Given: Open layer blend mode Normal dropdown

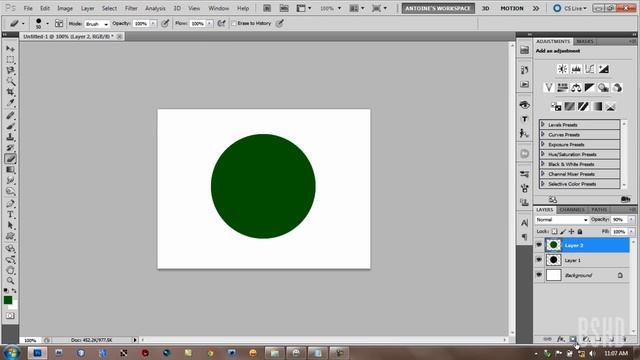Looking at the screenshot, I should [x=562, y=220].
